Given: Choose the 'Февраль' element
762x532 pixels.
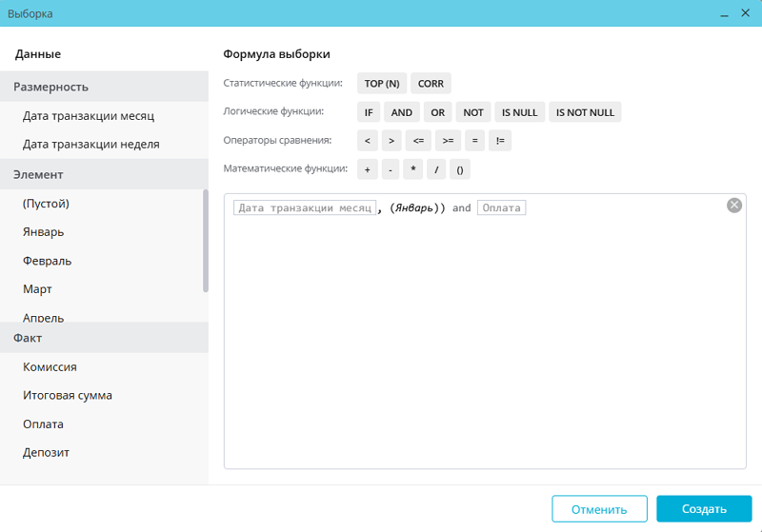Looking at the screenshot, I should coord(48,261).
